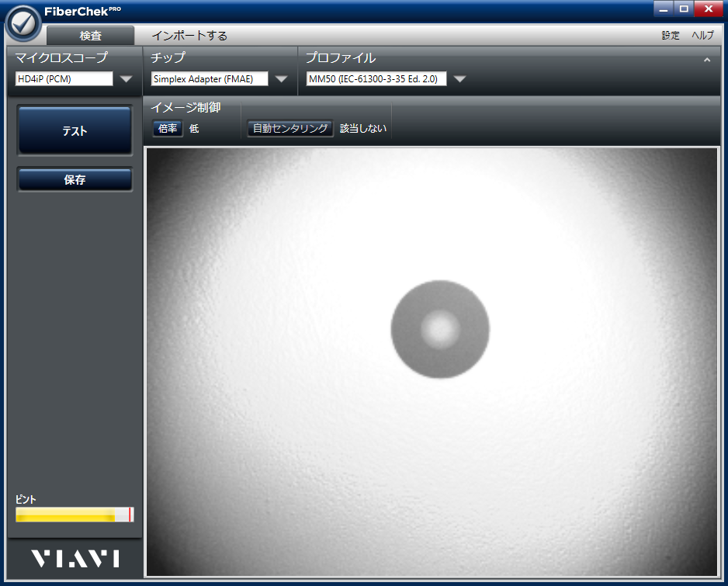Click the 低 magnification value text
Viewport: 728px width, 586px height.
[x=194, y=128]
